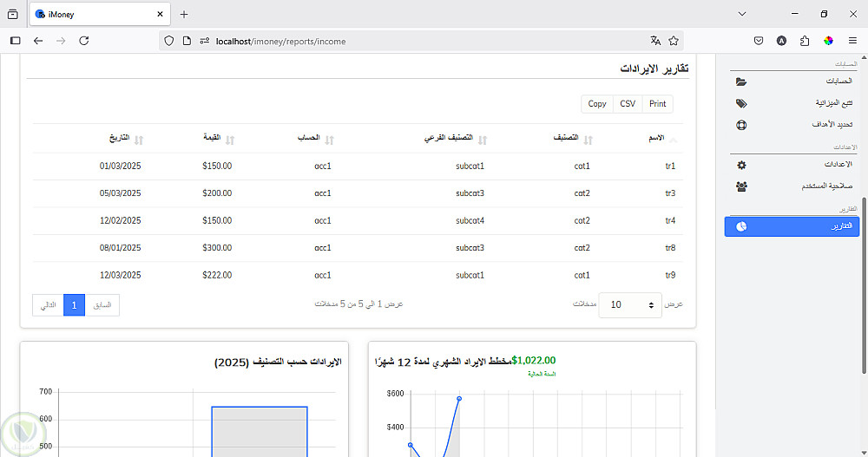This screenshot has width=868, height=457.
Task: Open settings gear icon in sidebar
Action: click(x=741, y=165)
